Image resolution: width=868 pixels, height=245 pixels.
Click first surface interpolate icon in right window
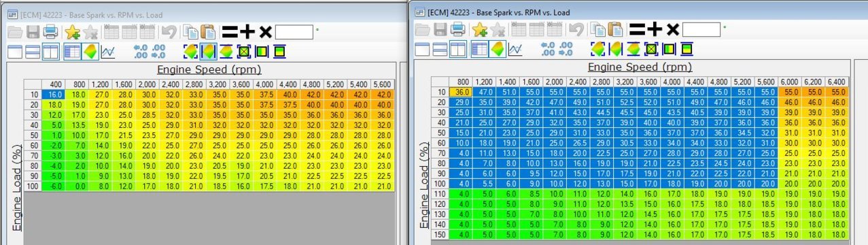[x=599, y=49]
